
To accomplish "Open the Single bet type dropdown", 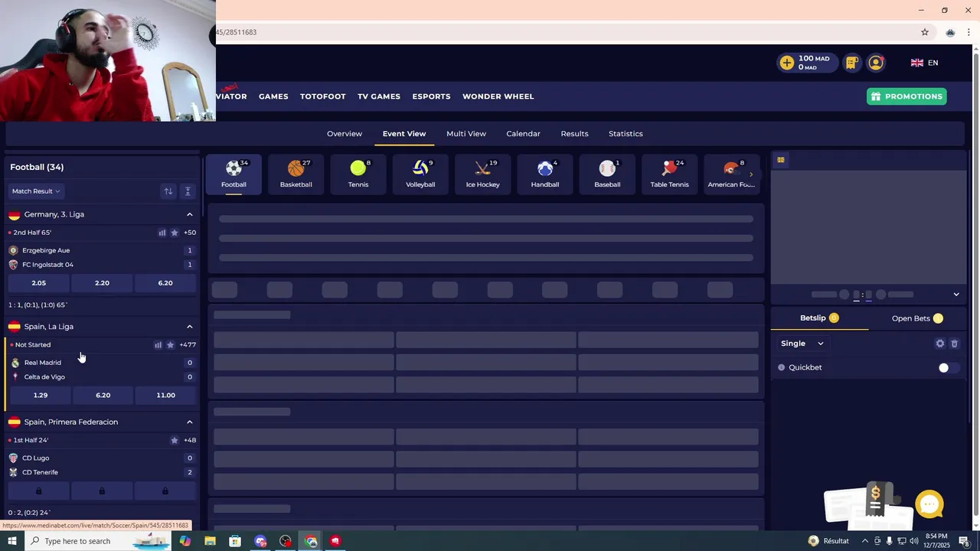I will [x=802, y=344].
